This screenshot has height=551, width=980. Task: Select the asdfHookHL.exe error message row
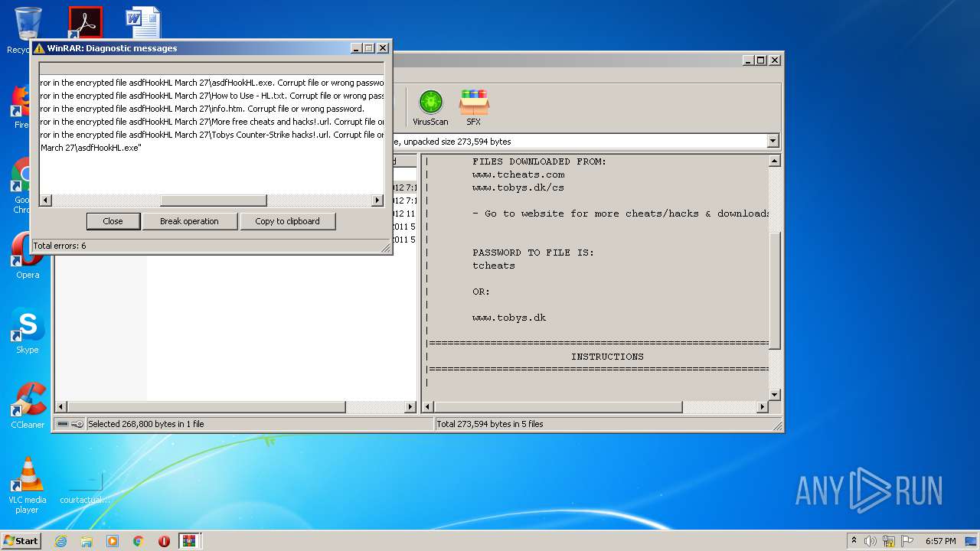point(212,83)
